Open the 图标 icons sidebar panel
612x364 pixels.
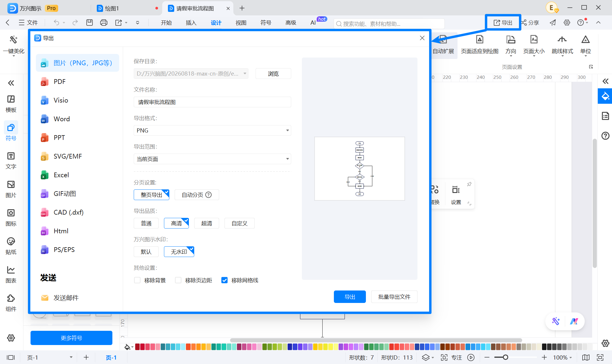pos(11,218)
